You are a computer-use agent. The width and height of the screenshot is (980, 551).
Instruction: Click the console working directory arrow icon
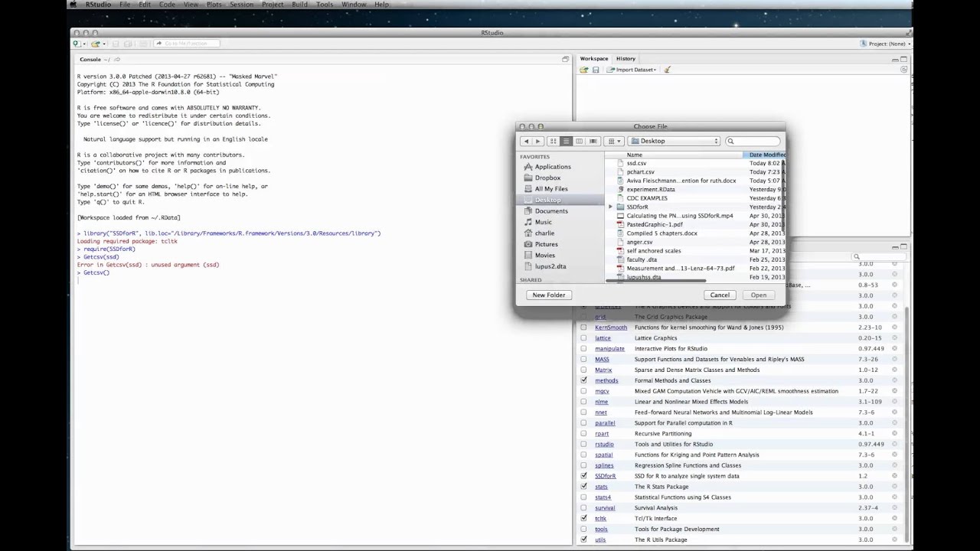[116, 60]
